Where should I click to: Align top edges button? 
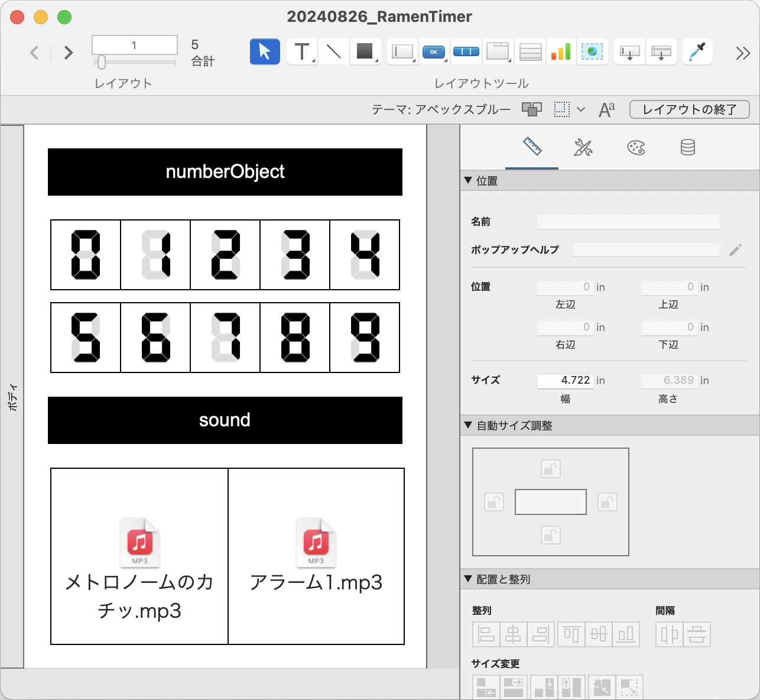(x=571, y=634)
